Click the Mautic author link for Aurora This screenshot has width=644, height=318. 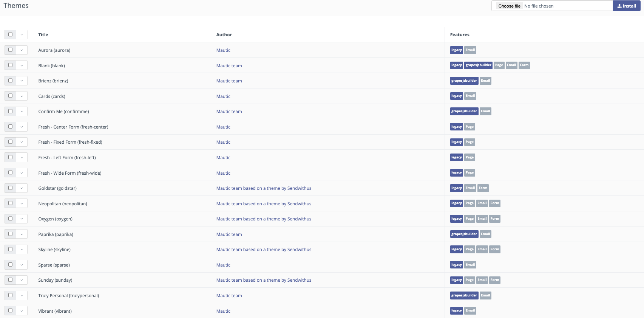(x=223, y=50)
